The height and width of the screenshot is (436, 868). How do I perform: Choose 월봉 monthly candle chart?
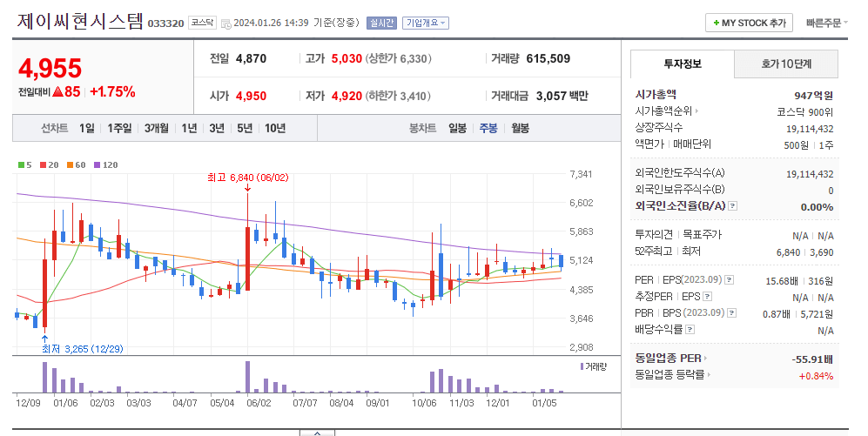click(x=521, y=129)
